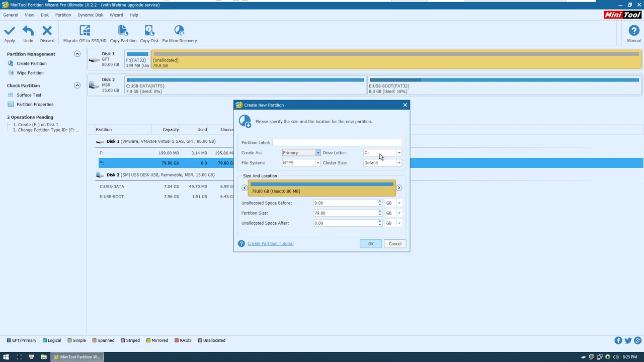Click the Apply checkmark icon
Screen dimensions: 644x362
(10, 31)
